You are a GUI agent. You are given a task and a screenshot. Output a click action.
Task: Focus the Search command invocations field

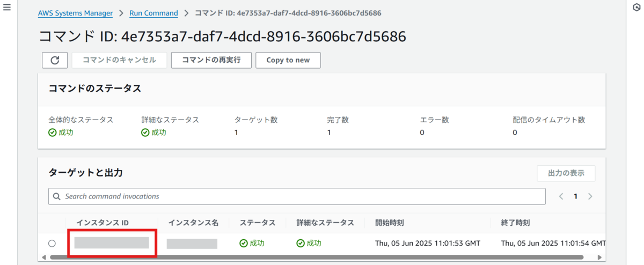tap(297, 196)
